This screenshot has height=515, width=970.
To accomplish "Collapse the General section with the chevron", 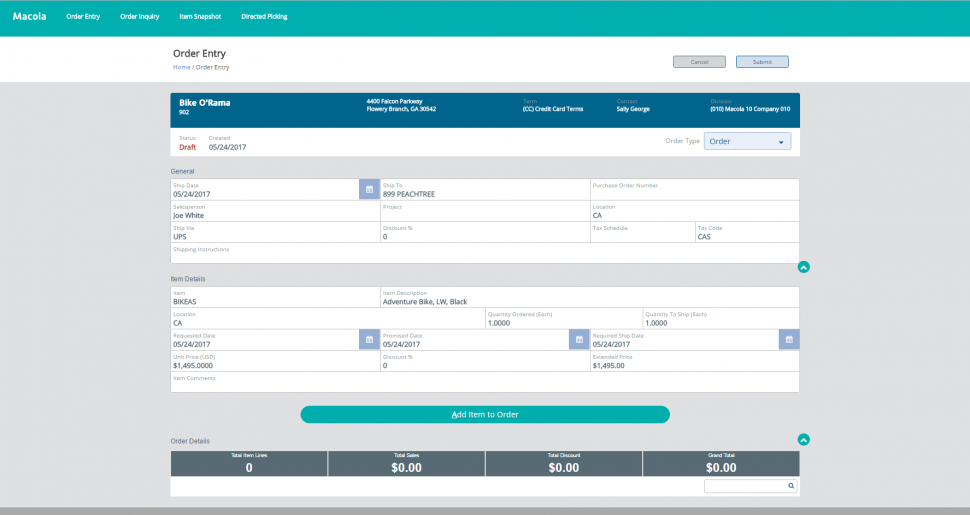I will coord(804,267).
